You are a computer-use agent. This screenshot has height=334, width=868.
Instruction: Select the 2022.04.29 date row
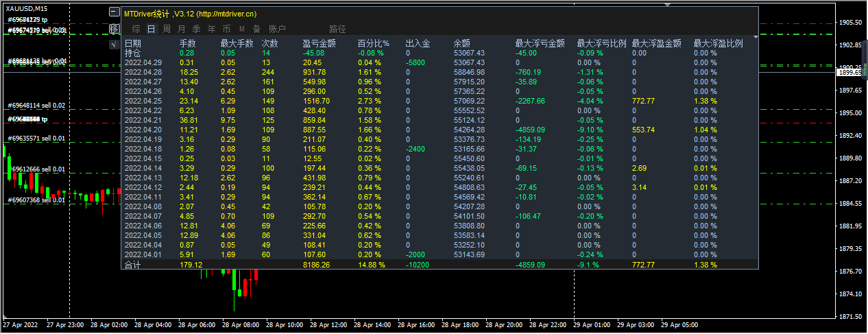point(143,62)
